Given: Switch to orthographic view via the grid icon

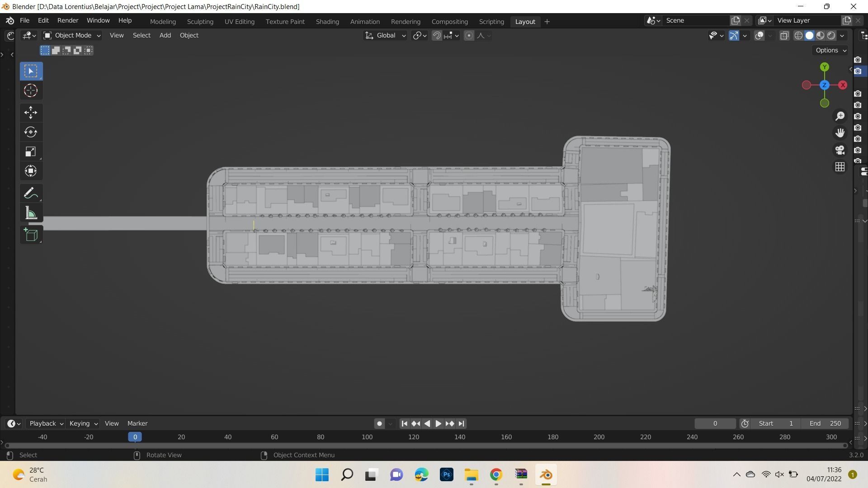Looking at the screenshot, I should click(840, 167).
